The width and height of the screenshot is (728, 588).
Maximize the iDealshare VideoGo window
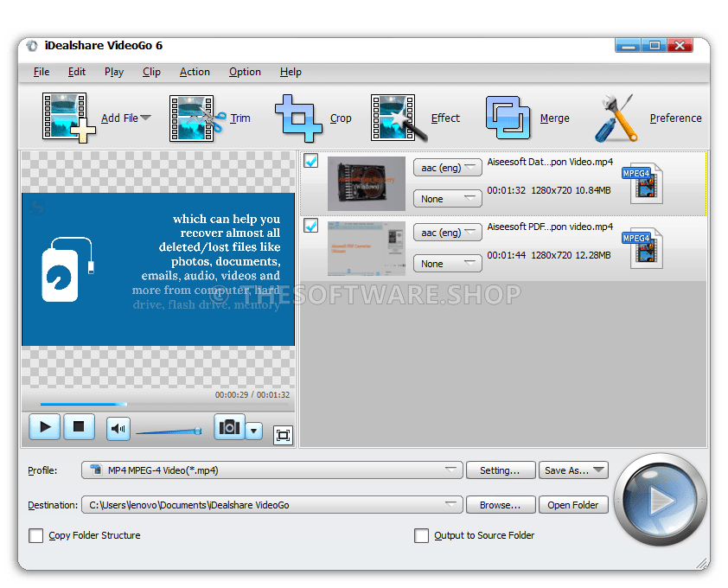tap(655, 46)
